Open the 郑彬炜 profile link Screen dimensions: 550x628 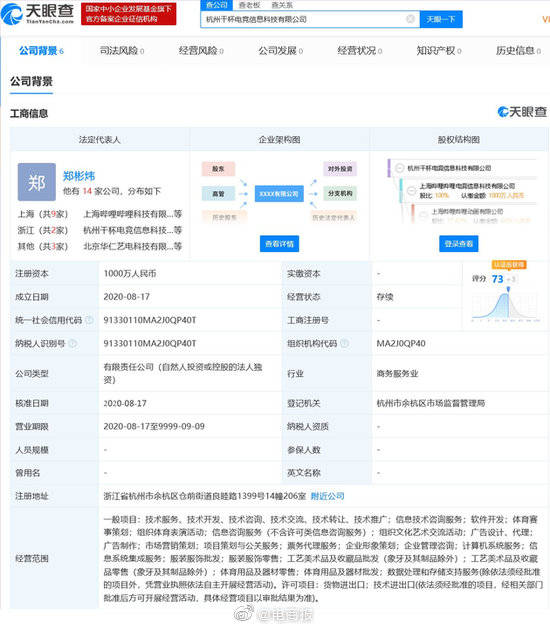coord(79,176)
